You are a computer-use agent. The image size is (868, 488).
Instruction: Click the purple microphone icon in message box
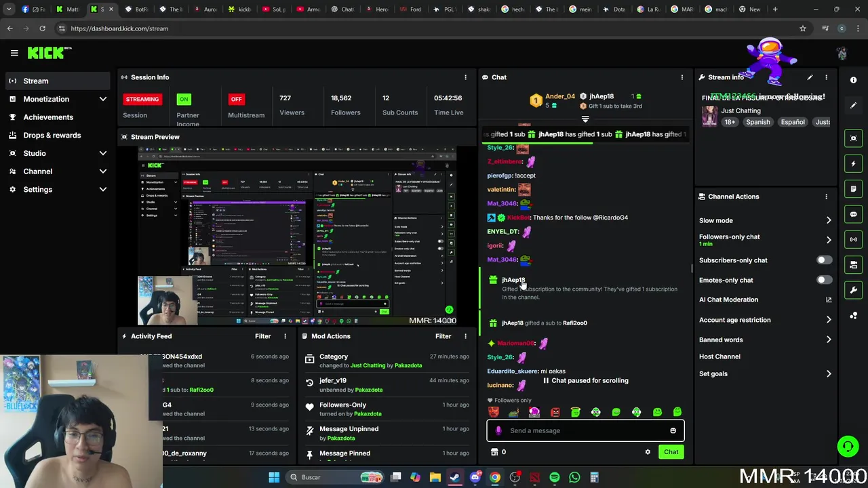tap(498, 430)
